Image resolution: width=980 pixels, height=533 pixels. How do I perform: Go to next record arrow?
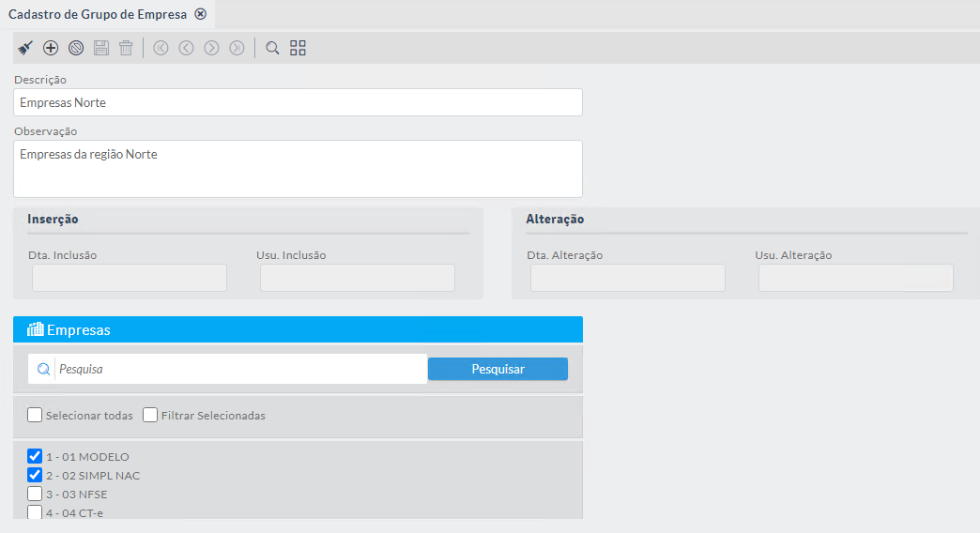[x=212, y=48]
